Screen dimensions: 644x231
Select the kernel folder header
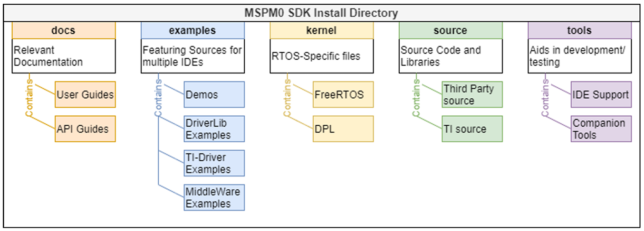(x=322, y=30)
